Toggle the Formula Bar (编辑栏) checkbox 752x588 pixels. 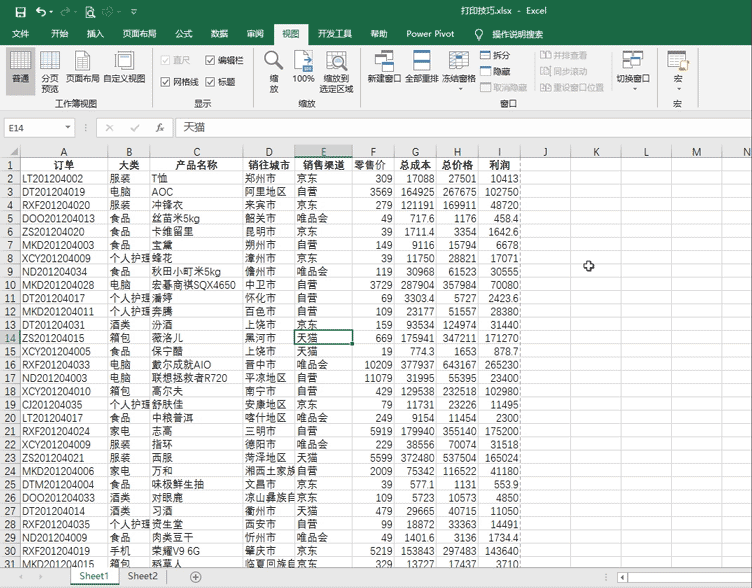(x=210, y=60)
